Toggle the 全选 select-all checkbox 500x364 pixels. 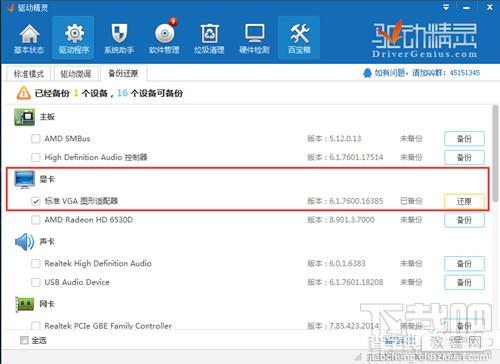(x=24, y=340)
